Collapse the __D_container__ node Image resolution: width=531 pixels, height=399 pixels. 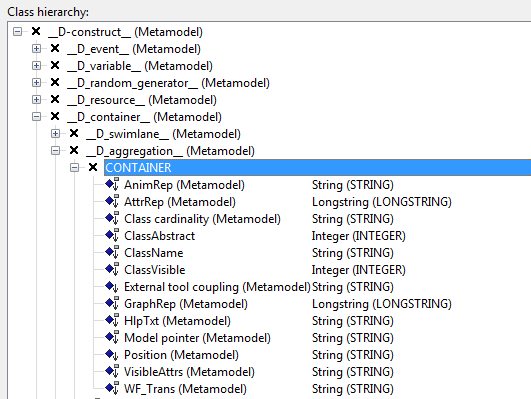pos(37,117)
